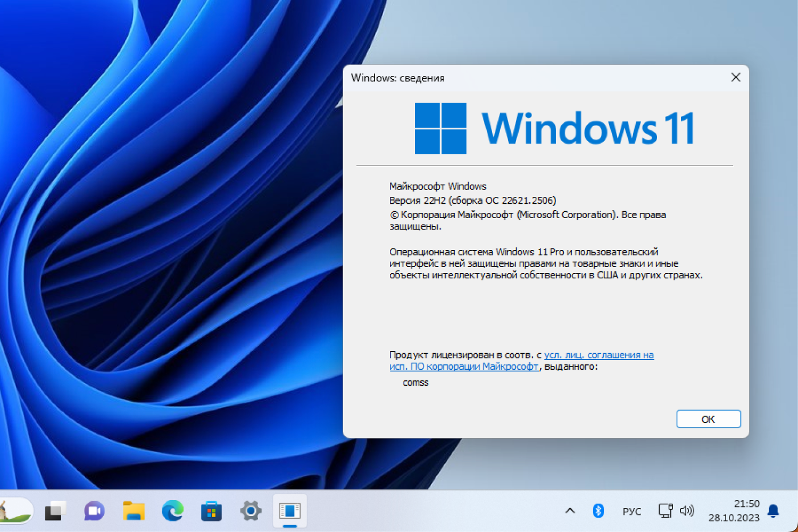Launch the Microsoft Store

point(211,511)
